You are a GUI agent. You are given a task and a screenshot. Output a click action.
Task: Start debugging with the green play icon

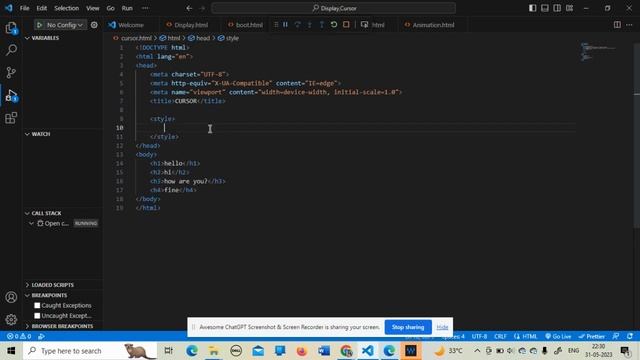[39, 25]
